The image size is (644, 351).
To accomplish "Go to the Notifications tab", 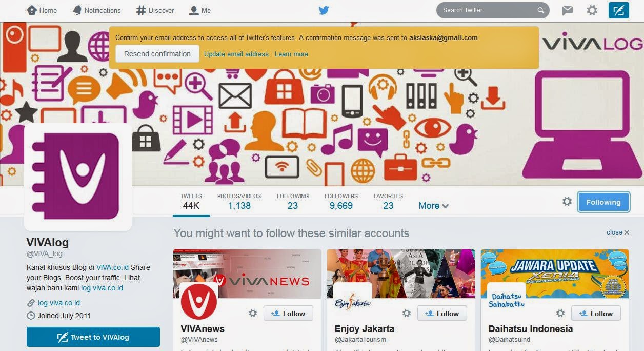I will pos(96,10).
